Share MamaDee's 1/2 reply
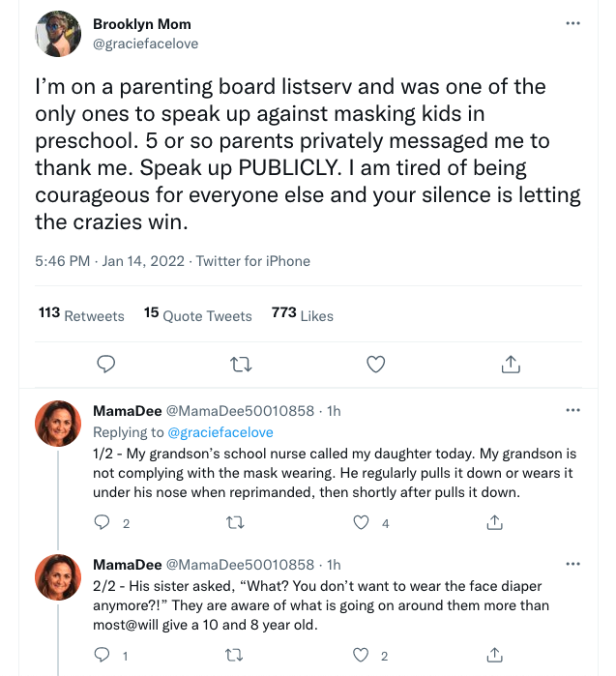 coord(494,522)
